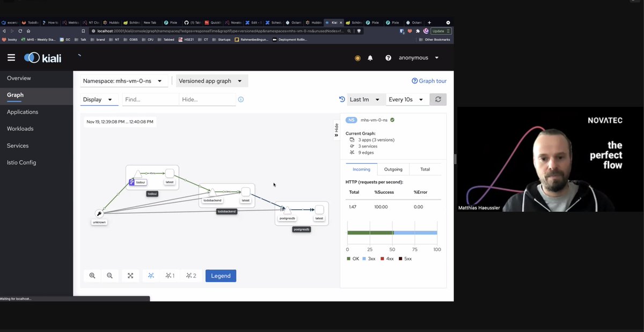Open Workloads in sidebar

point(20,129)
